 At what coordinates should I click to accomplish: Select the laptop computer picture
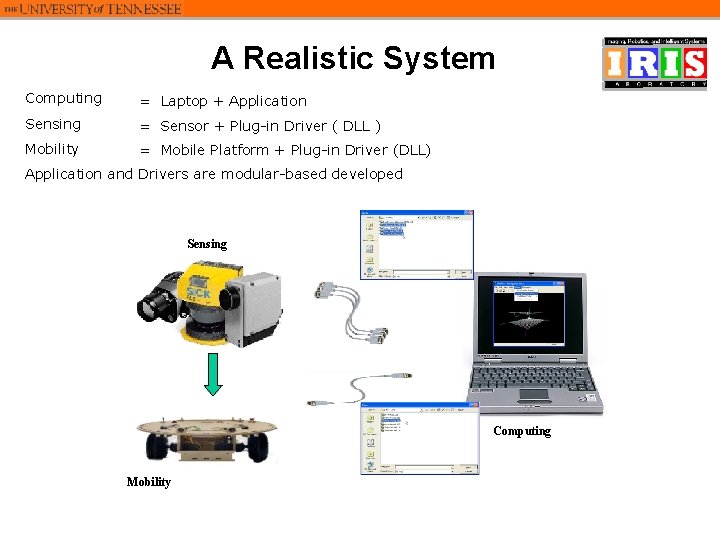click(535, 343)
